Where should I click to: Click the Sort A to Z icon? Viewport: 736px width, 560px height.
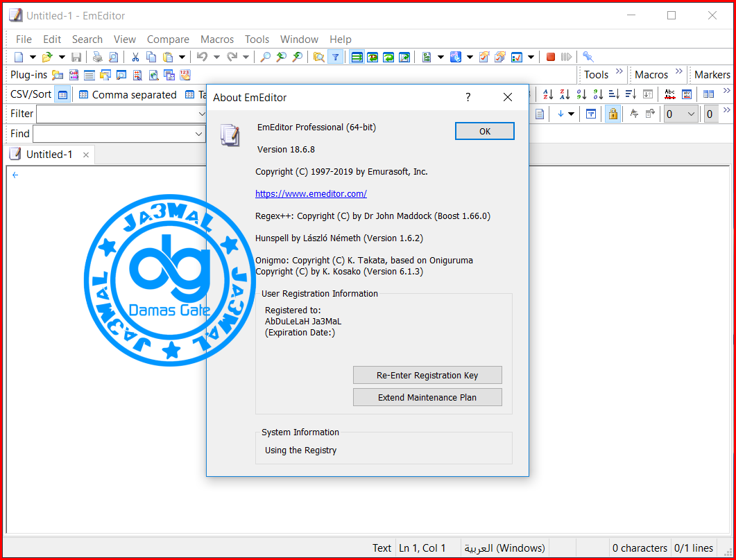coord(548,94)
